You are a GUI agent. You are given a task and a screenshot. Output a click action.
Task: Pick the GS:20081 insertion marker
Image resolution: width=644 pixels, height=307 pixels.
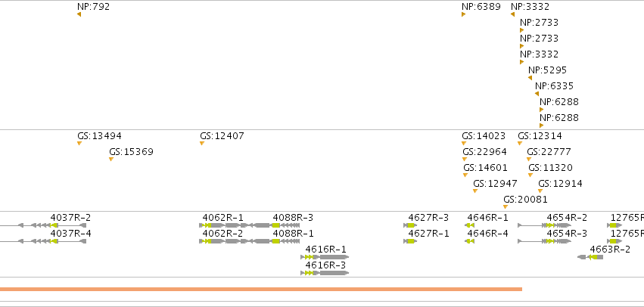point(506,207)
